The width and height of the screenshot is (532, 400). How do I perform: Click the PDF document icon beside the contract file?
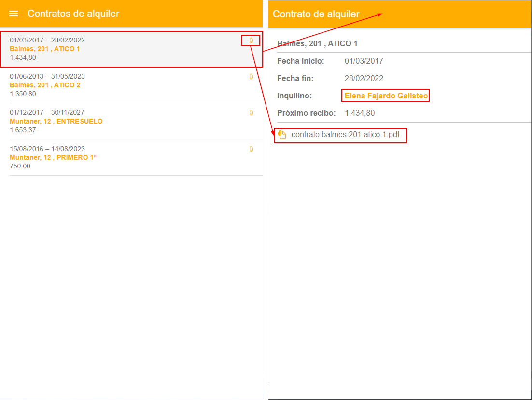pyautogui.click(x=282, y=135)
